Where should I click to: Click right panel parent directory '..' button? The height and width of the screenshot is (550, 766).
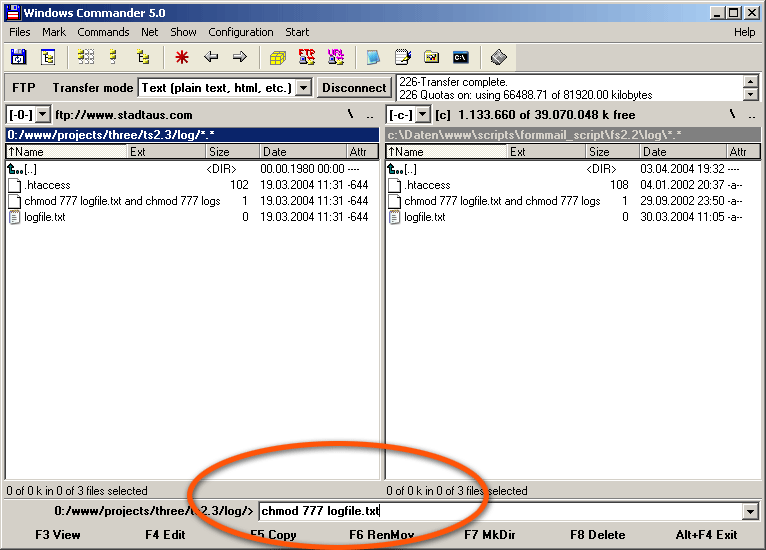click(752, 116)
